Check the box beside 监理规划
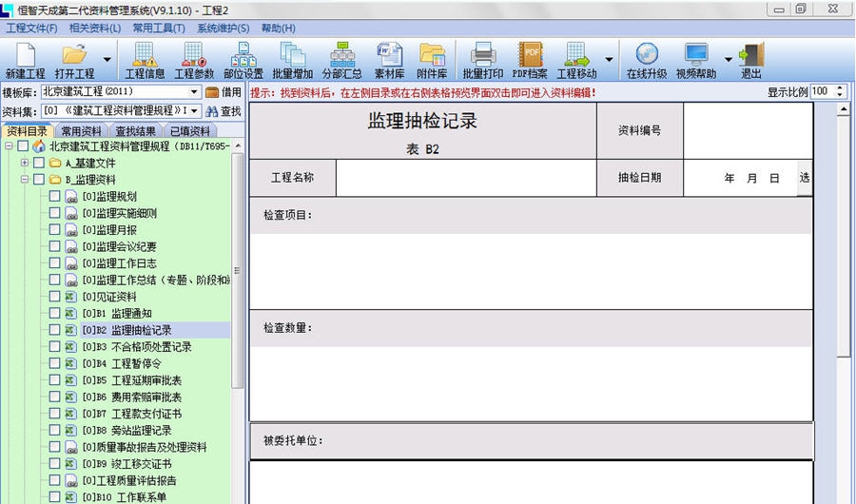Screen dimensions: 856x504 55,197
